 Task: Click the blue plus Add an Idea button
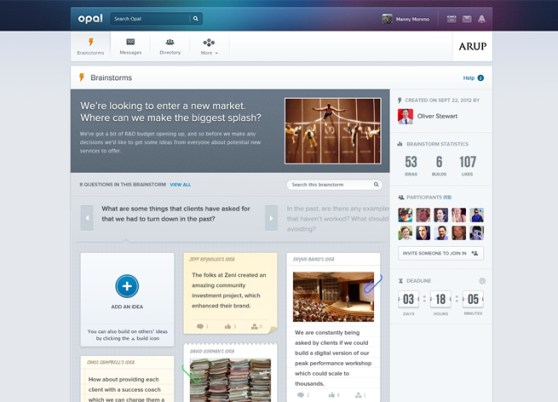tap(127, 286)
